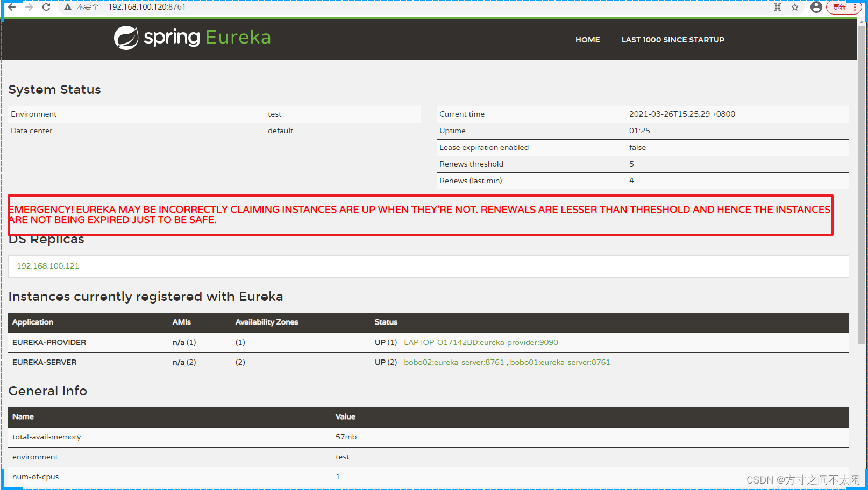
Task: Open DS replica link 192.168.100.121
Action: [48, 266]
